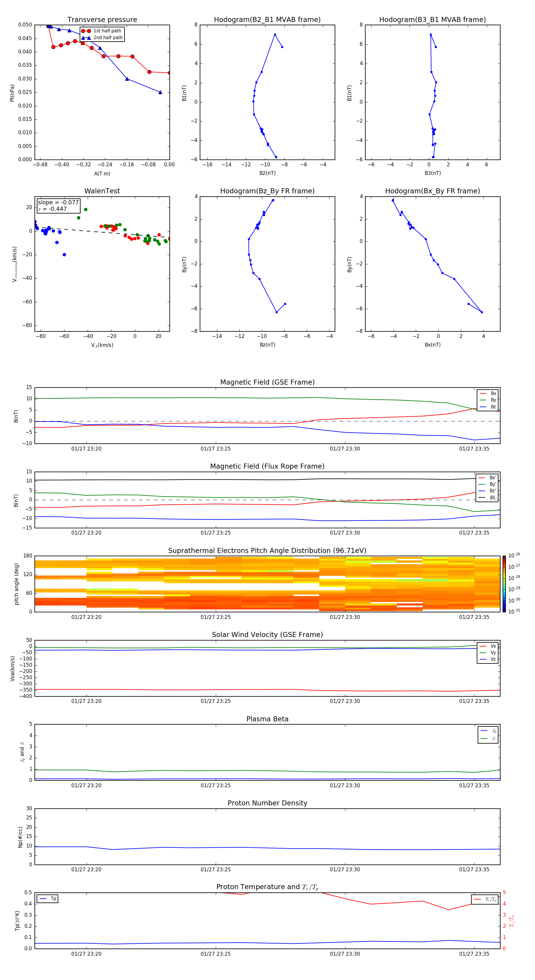Click the "Hodogram(B3_B1 MVAB frame)" title

pos(432,19)
